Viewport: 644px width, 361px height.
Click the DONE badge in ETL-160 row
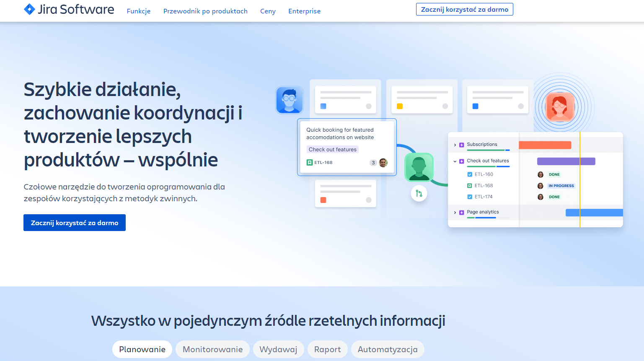[554, 174]
